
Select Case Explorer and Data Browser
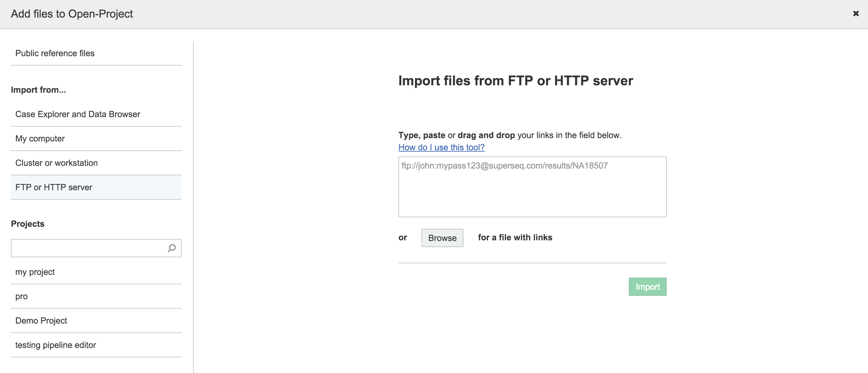tap(78, 114)
